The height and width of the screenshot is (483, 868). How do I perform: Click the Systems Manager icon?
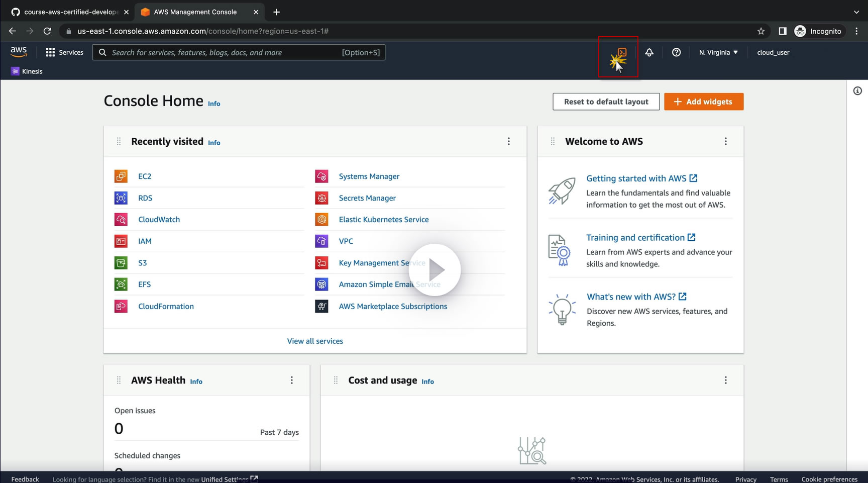click(321, 176)
